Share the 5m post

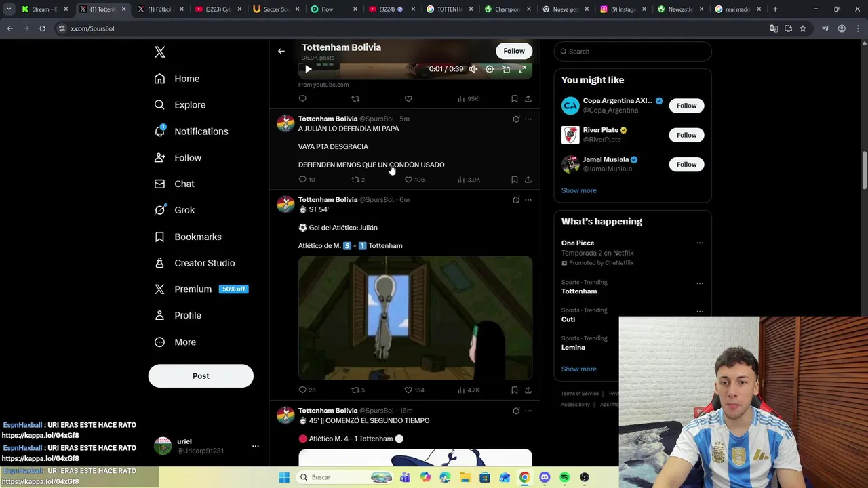point(528,180)
